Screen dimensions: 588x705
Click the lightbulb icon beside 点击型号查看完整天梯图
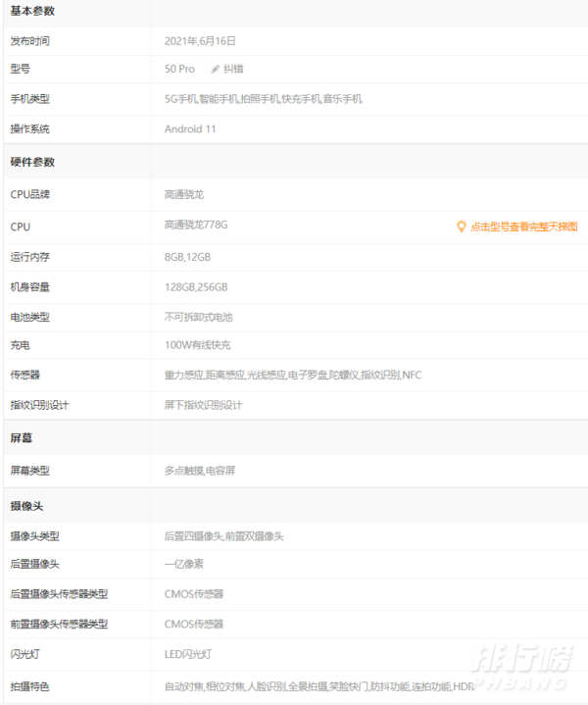pyautogui.click(x=461, y=227)
